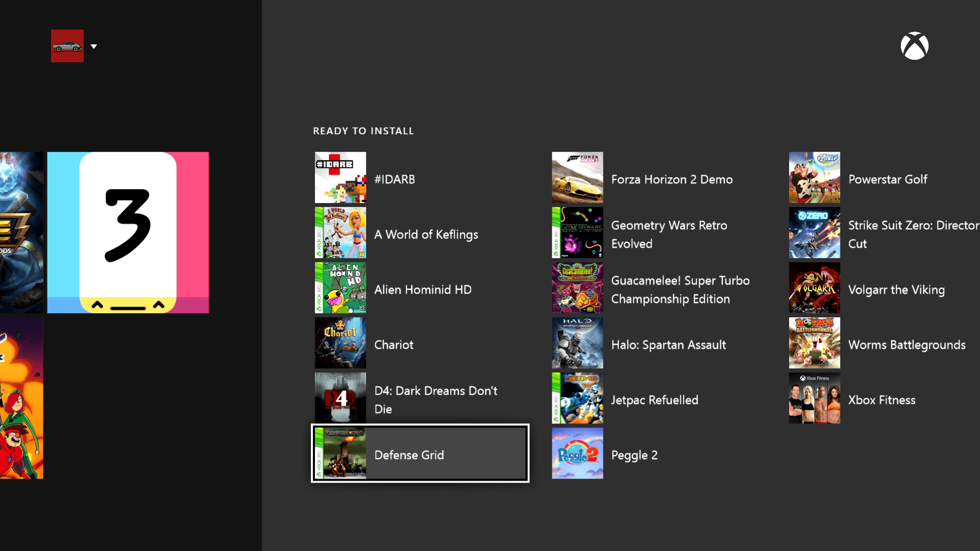Click the "Defense Grid" highlighted title
Screen dimensions: 980x551
coord(409,455)
